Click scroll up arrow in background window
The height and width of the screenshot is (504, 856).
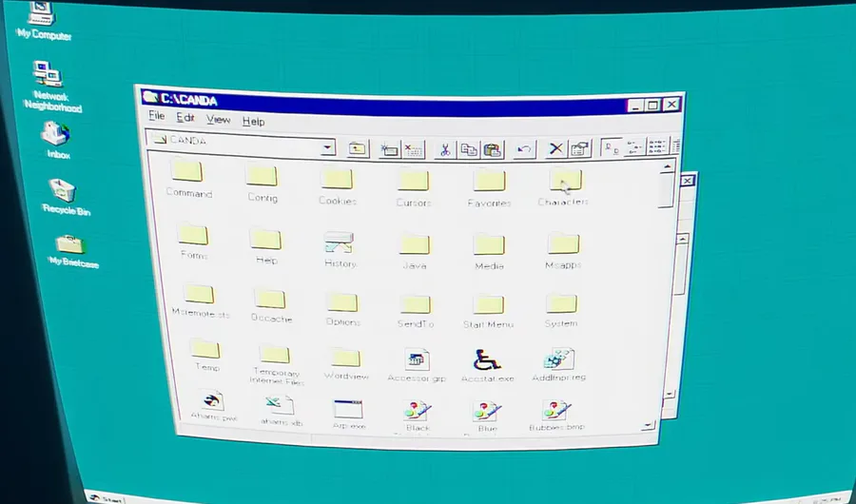point(682,239)
